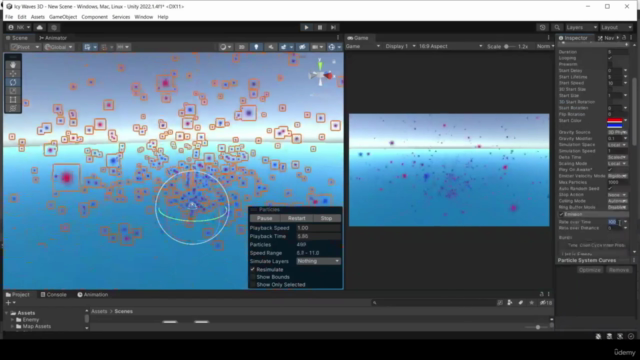Click the Step frame button

(x=333, y=27)
